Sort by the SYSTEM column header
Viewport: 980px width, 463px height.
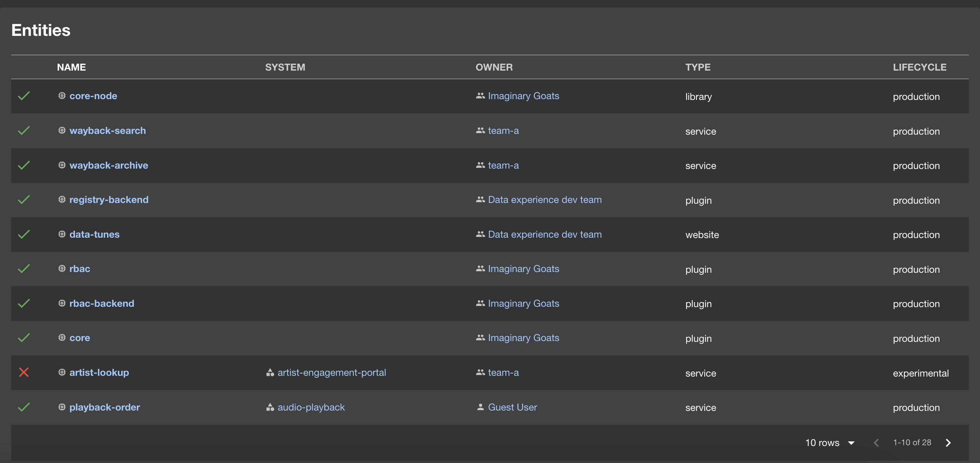point(285,67)
